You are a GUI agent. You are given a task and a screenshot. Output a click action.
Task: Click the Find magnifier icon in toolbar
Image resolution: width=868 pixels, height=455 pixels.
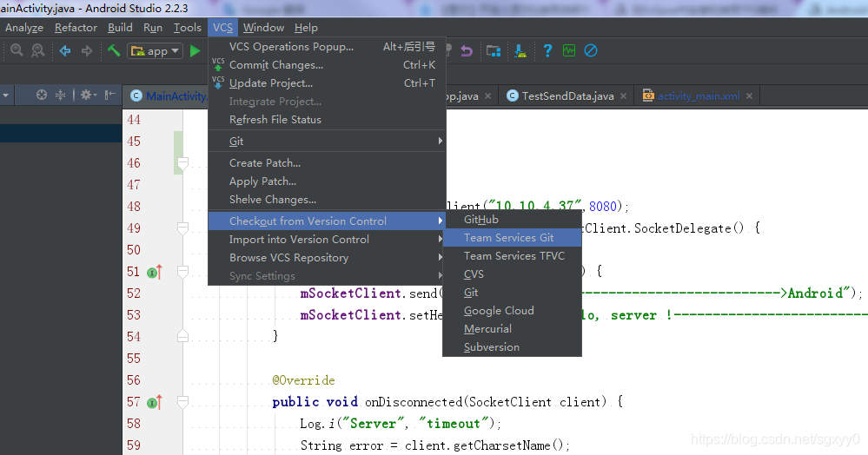pos(17,50)
